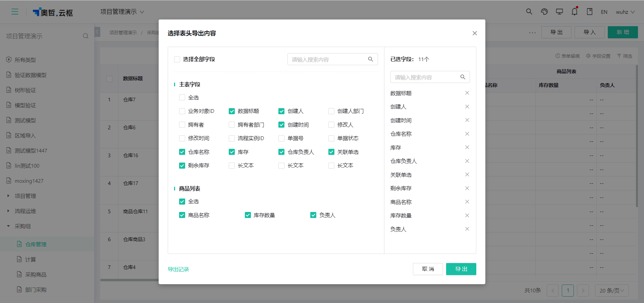Click page number 1 in pagination
Viewport: 644px width, 303px height.
[568, 291]
